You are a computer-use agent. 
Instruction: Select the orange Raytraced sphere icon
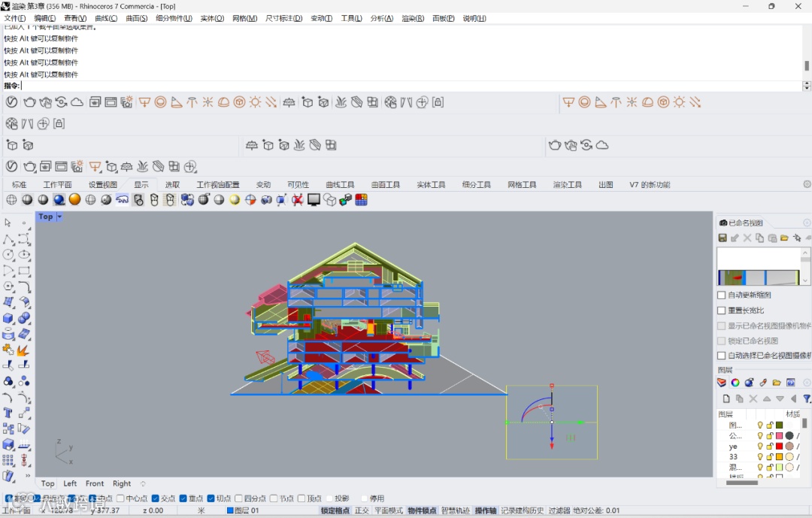[75, 200]
